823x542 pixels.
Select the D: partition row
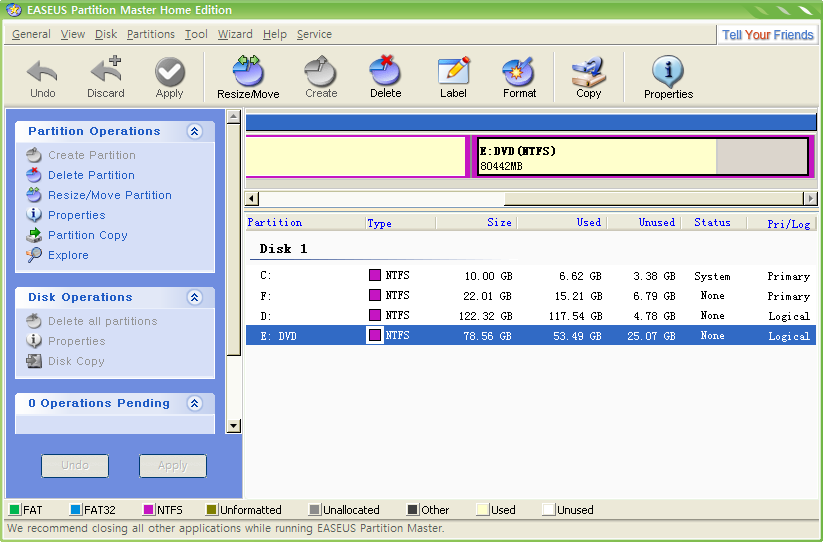[531, 315]
